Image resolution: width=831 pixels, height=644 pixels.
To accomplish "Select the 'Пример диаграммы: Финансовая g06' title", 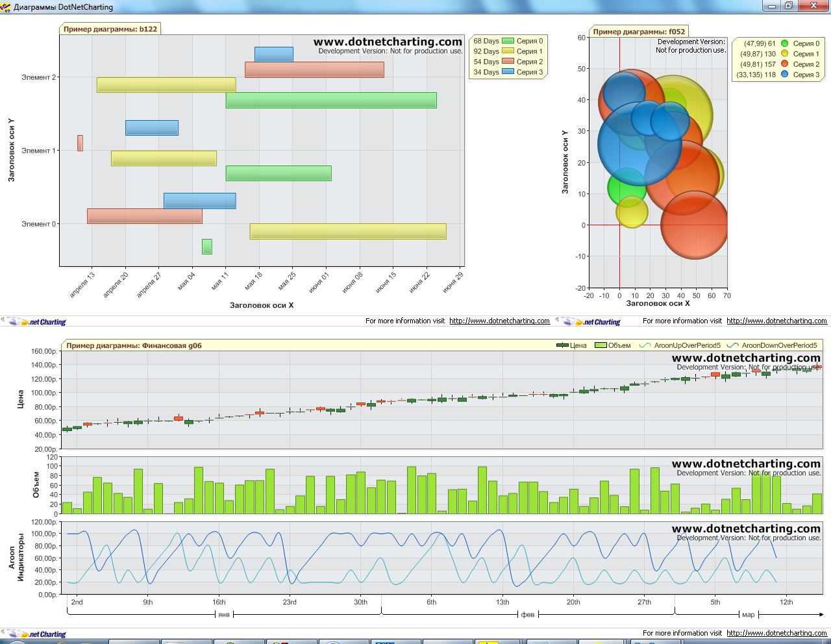I will click(x=134, y=345).
